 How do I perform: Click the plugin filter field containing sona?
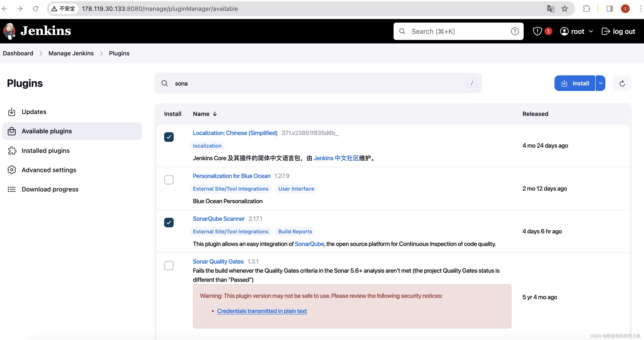tap(318, 83)
